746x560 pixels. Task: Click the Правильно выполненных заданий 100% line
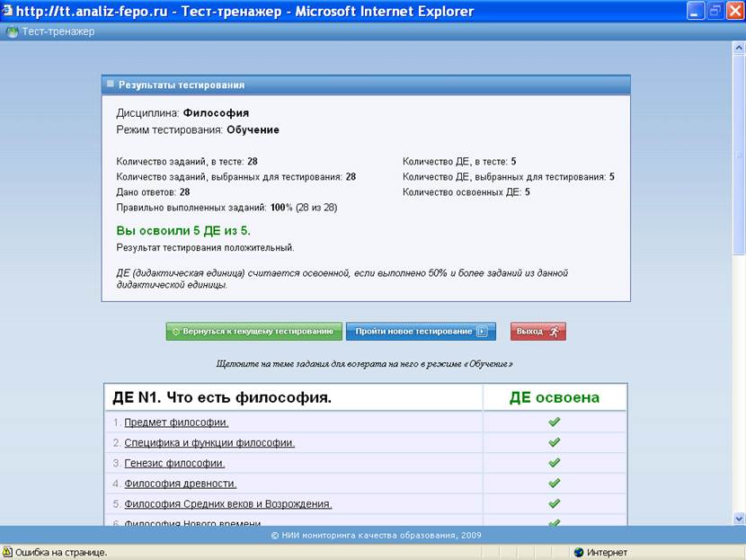tap(226, 208)
